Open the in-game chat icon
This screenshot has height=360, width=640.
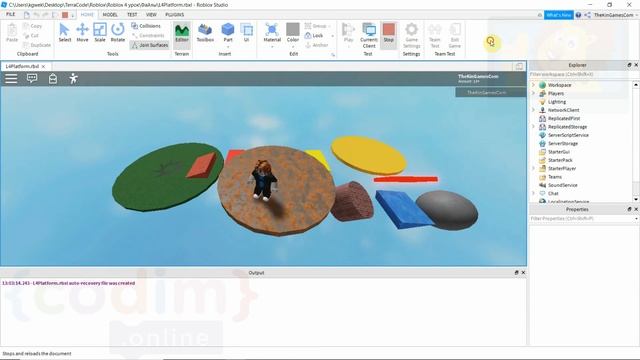coord(32,78)
